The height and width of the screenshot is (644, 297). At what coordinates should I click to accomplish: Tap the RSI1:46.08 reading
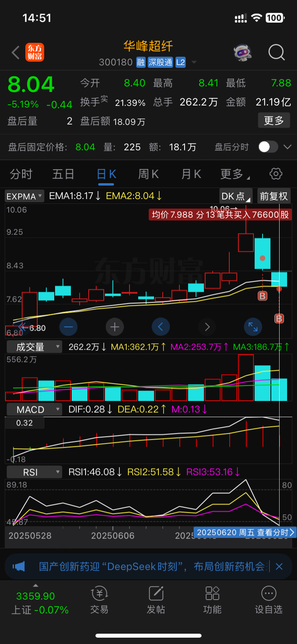95,472
